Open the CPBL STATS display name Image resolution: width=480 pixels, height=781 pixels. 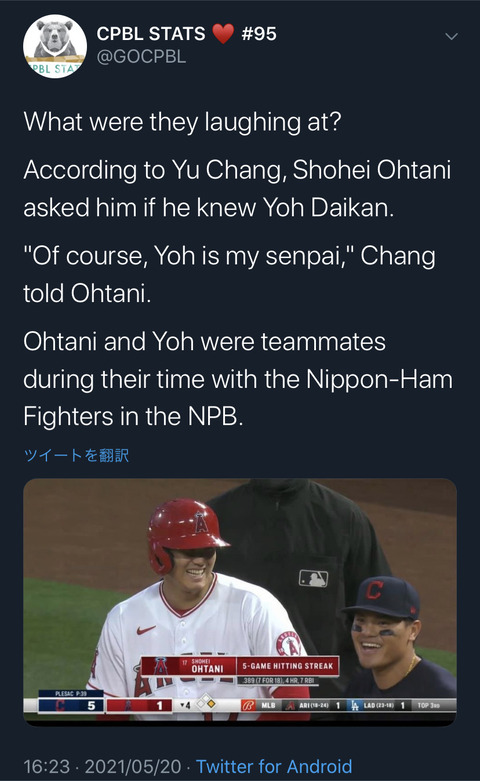(x=151, y=33)
